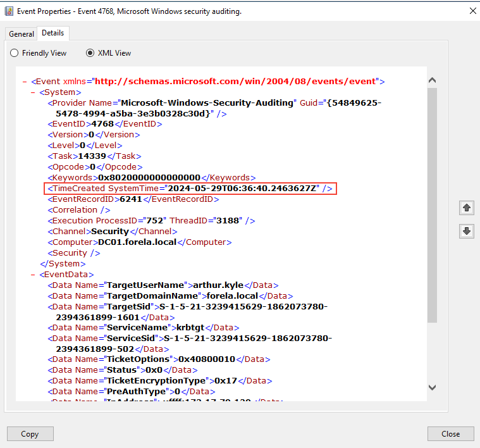Screen dimensions: 480x448
Task: Click the EventRecordID 6241 line
Action: (133, 199)
